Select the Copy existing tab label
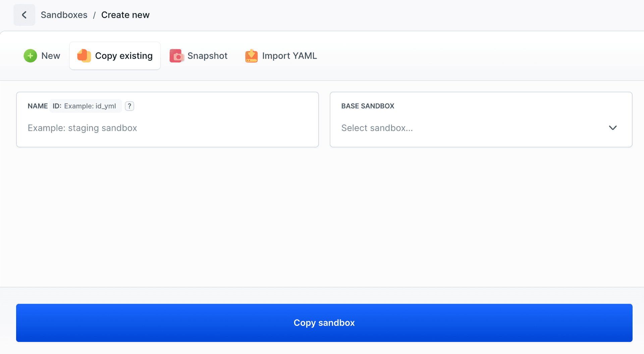This screenshot has height=354, width=644. [124, 56]
